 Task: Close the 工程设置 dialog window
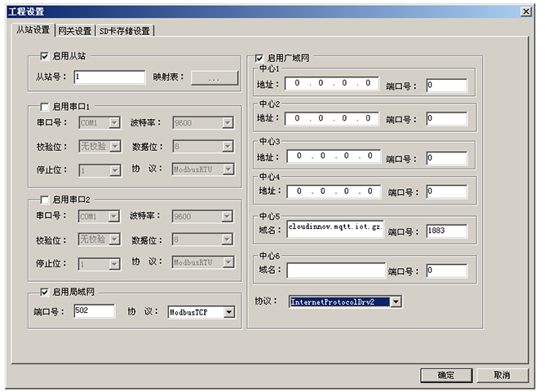(x=526, y=11)
